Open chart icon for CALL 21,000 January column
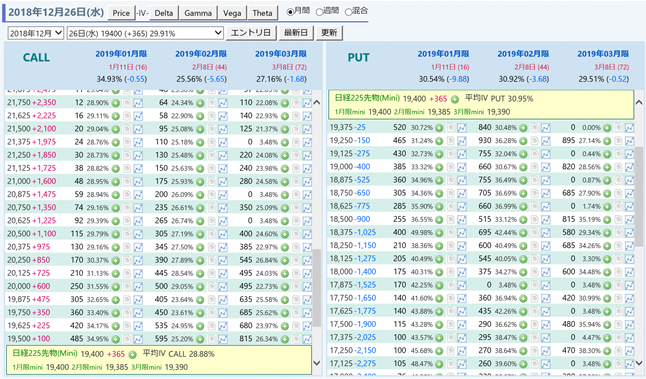The image size is (646, 379). pyautogui.click(x=138, y=182)
